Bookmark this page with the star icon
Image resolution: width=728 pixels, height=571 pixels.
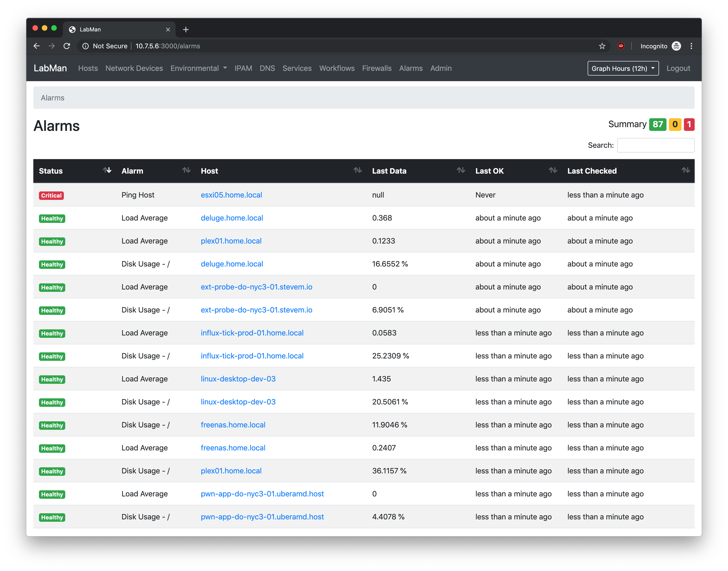tap(602, 46)
